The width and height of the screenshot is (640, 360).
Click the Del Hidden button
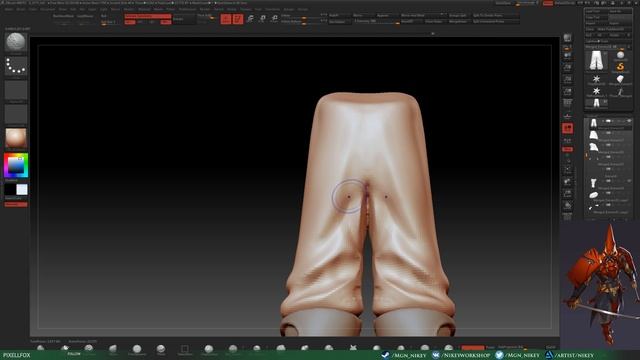[x=339, y=21]
